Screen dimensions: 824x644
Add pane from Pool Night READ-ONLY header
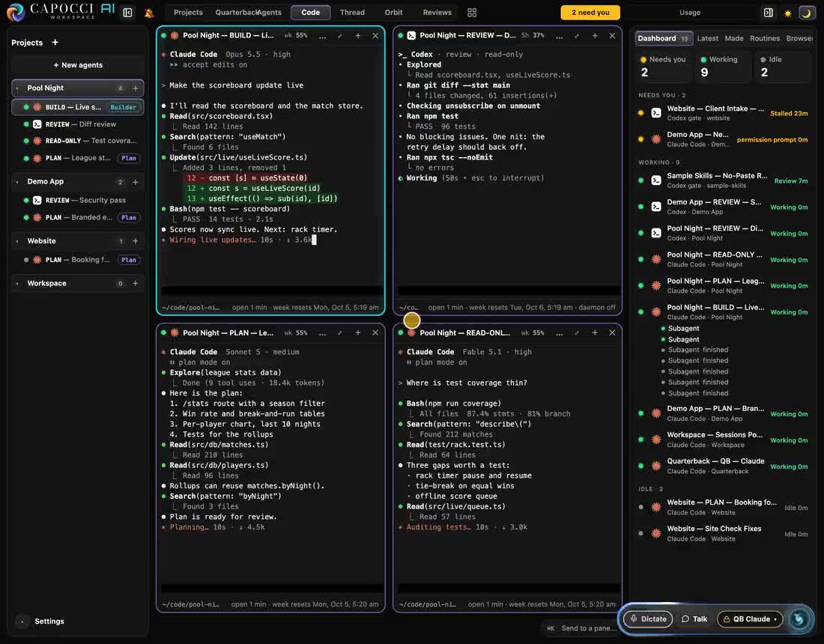click(x=595, y=332)
